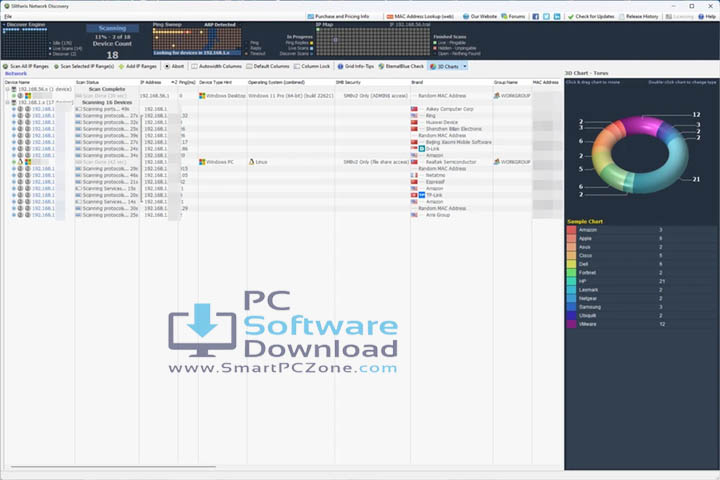Run Scan Selected IP Range(s)
This screenshot has height=480, width=720.
pos(84,67)
